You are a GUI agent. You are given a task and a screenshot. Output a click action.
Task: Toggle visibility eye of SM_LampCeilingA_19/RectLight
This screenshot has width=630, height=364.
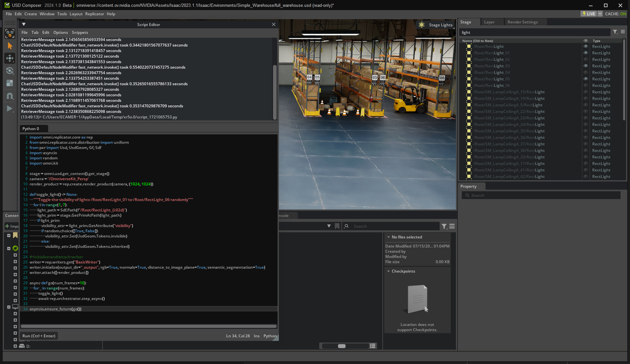585,98
